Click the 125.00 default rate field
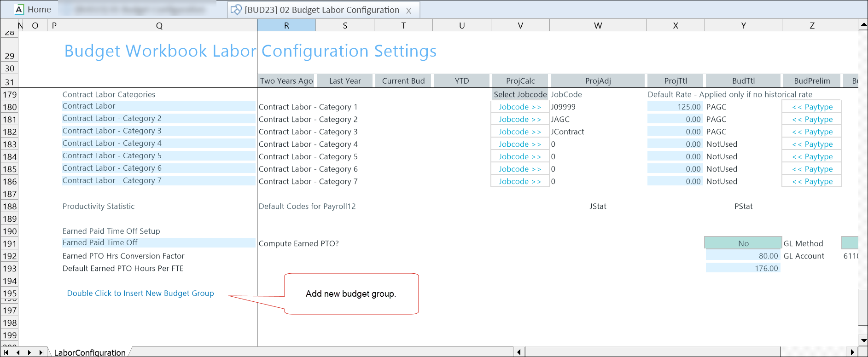The image size is (868, 357). pyautogui.click(x=675, y=107)
